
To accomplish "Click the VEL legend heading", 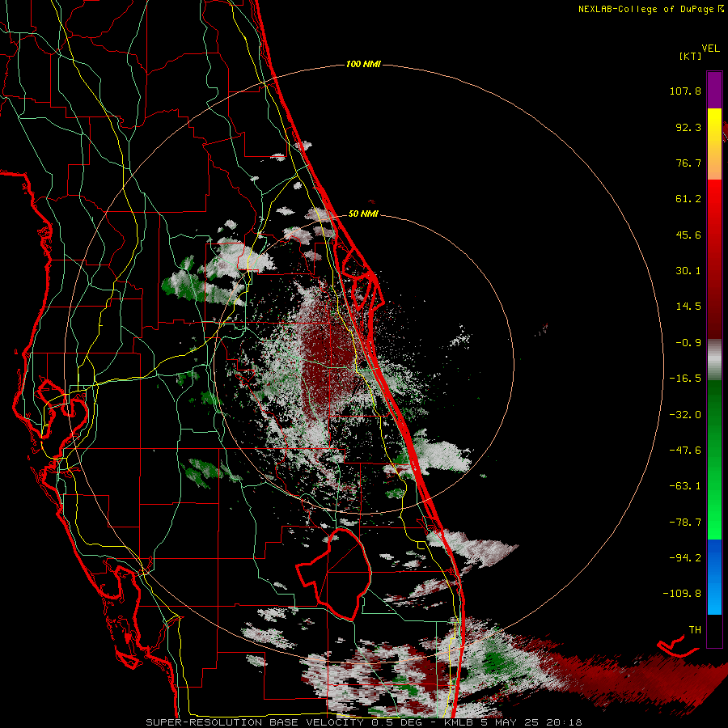I will (711, 48).
